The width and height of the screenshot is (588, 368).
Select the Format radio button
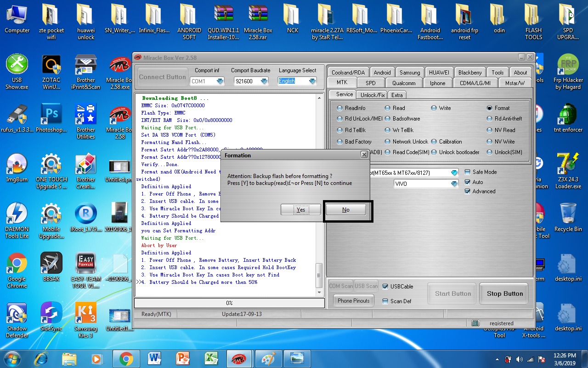(x=490, y=108)
